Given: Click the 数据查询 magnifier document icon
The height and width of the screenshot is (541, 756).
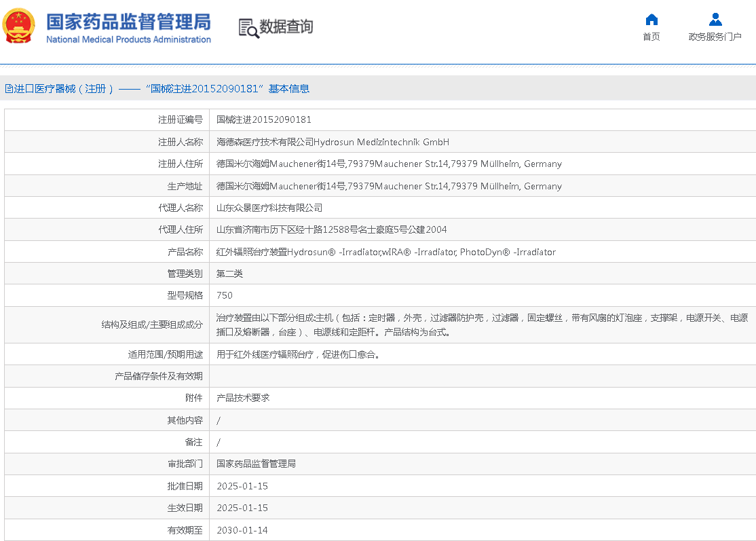Looking at the screenshot, I should point(248,28).
